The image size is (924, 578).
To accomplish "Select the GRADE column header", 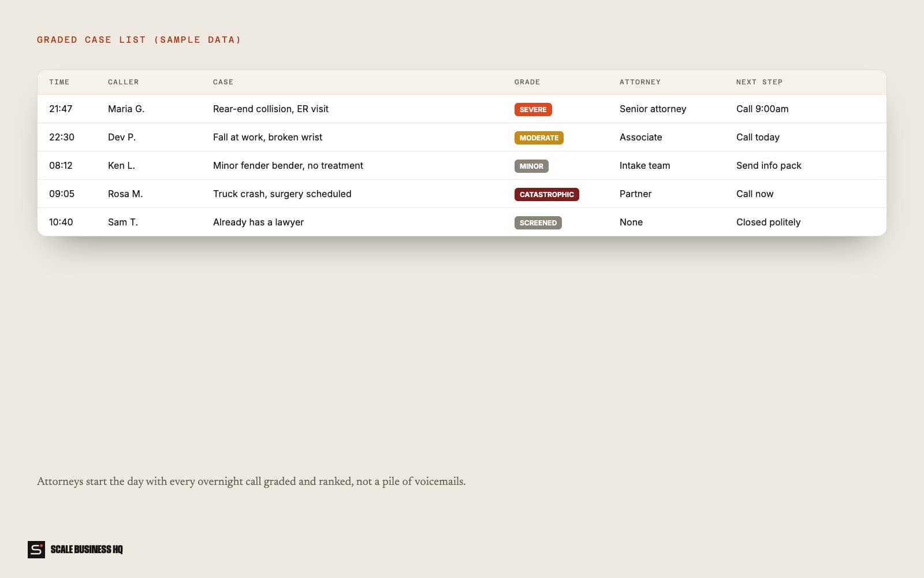I will point(527,82).
